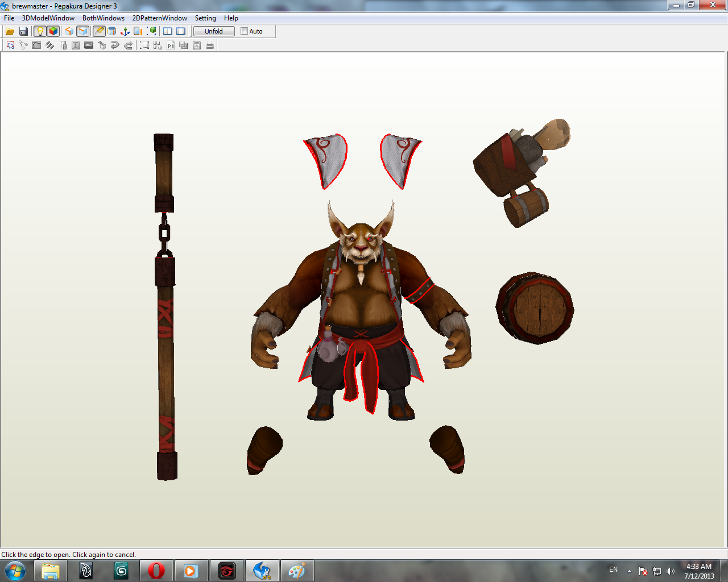
Task: Click the Open file folder icon
Action: [x=10, y=31]
